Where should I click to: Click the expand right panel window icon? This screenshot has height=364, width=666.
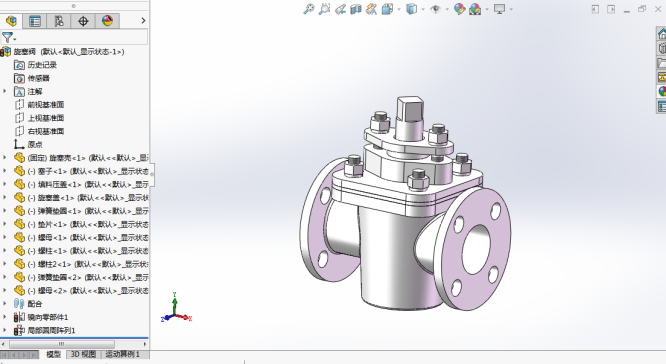(x=611, y=9)
